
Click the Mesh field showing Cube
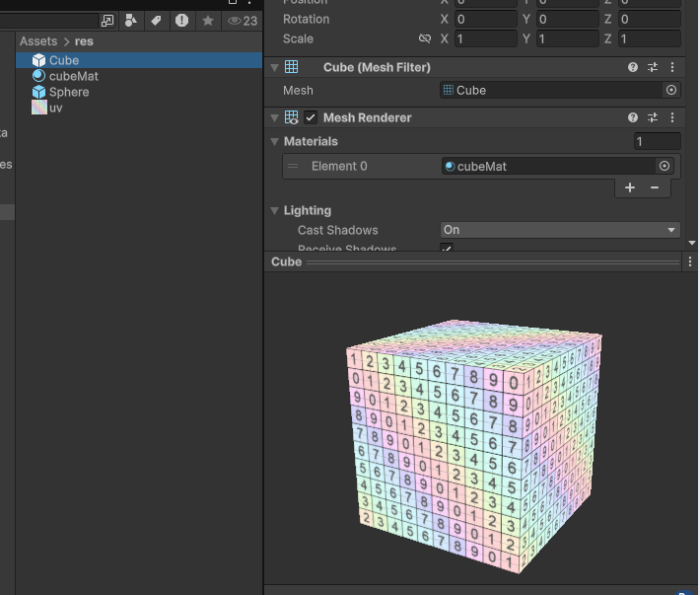[551, 90]
